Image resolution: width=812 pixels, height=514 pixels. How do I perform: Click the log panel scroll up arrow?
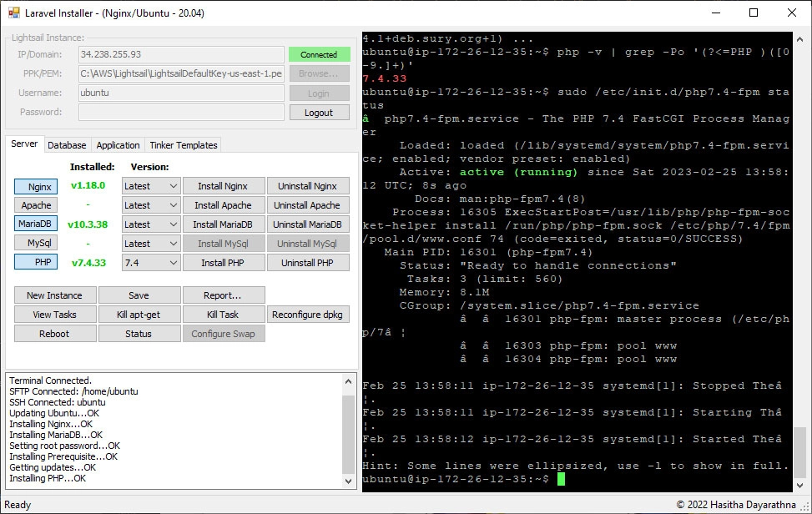click(x=349, y=381)
